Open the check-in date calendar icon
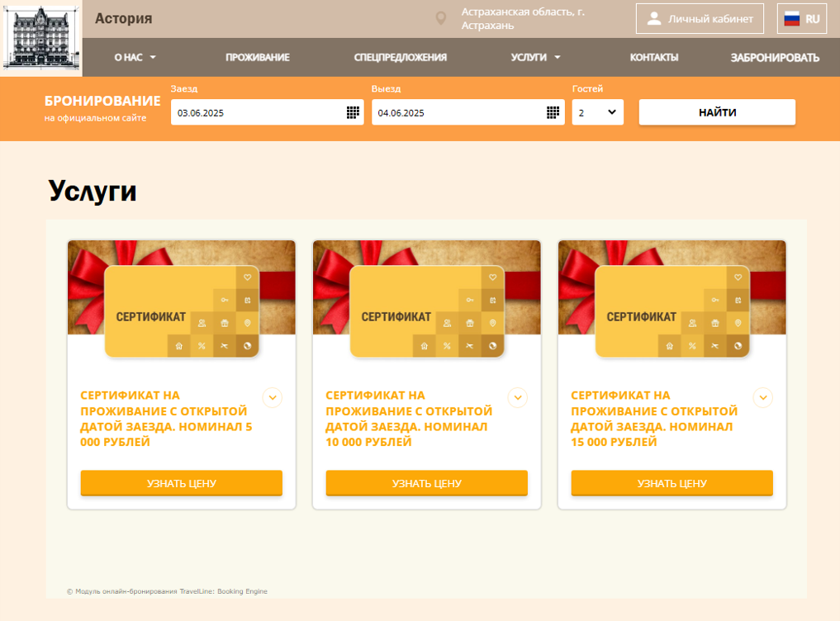This screenshot has height=621, width=840. click(353, 112)
